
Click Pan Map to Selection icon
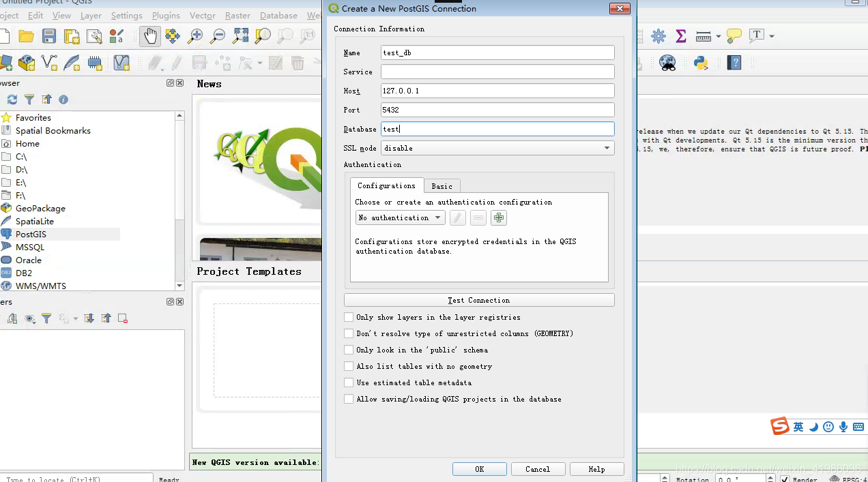click(x=173, y=36)
